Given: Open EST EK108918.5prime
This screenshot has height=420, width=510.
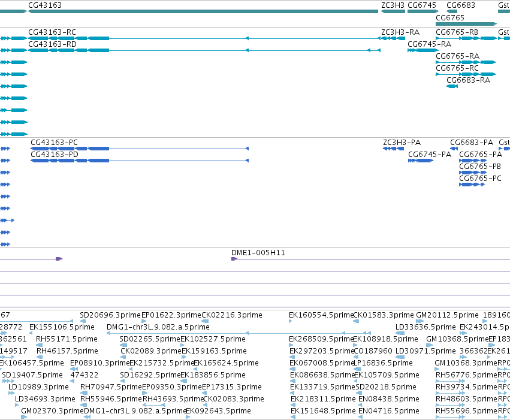Looking at the screenshot, I should click(386, 339).
